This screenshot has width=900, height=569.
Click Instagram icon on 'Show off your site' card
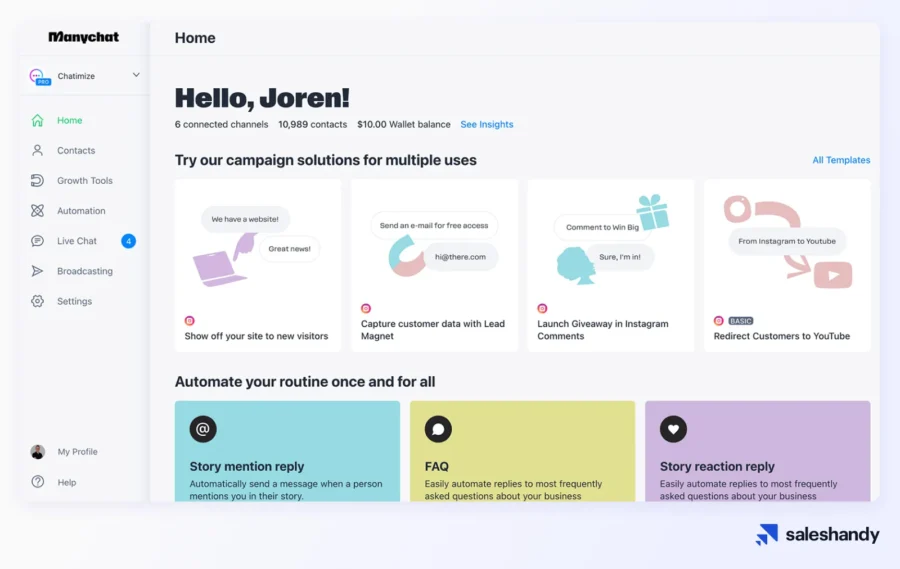[189, 321]
